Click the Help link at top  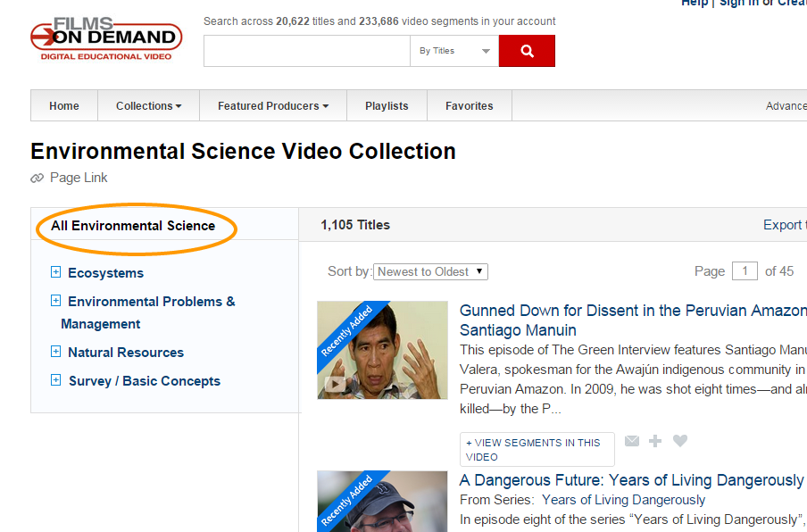pos(695,3)
